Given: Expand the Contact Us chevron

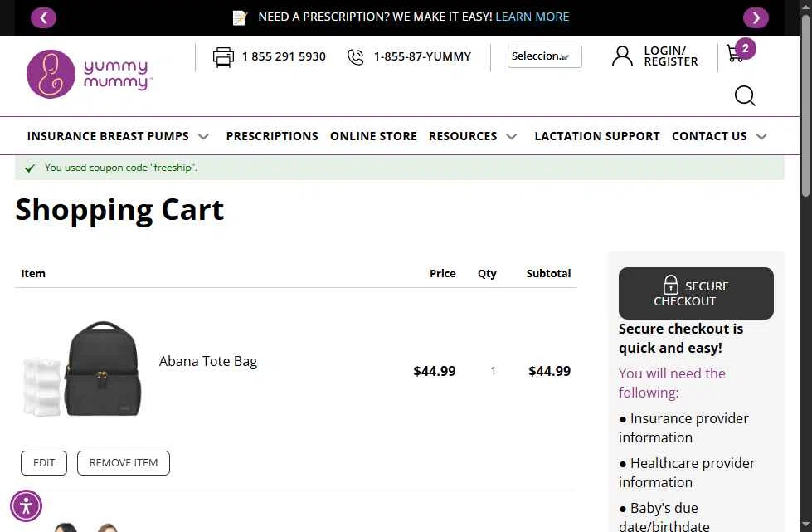Looking at the screenshot, I should coord(761,137).
